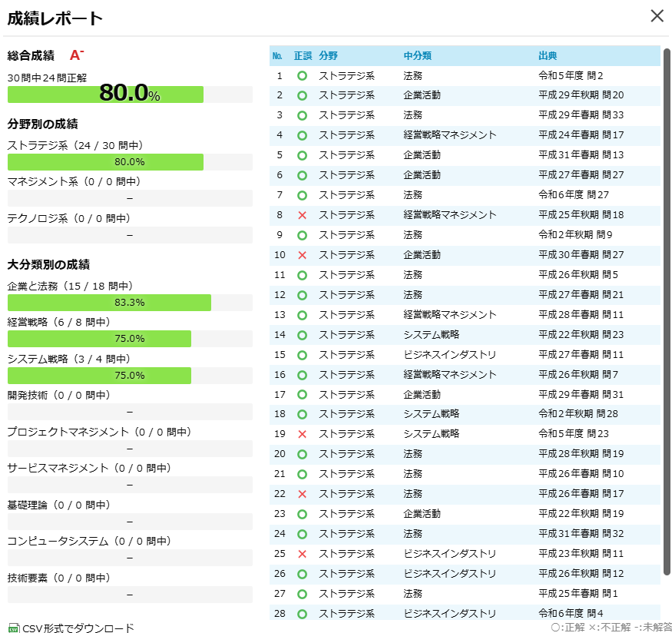The image size is (672, 633).
Task: Click the green circle icon on question 23
Action: (303, 513)
